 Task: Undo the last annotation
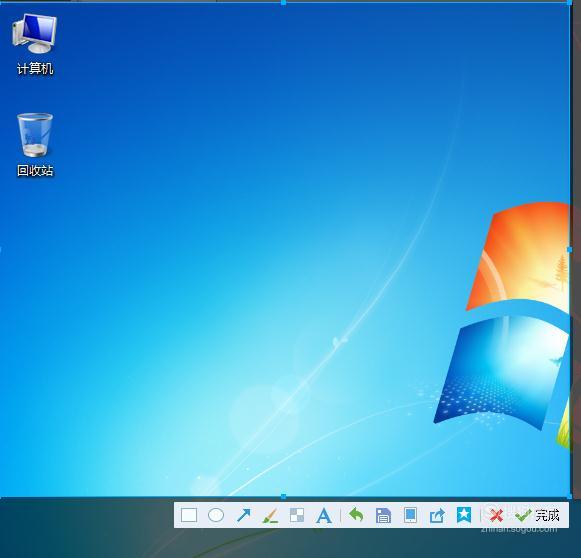(x=356, y=515)
